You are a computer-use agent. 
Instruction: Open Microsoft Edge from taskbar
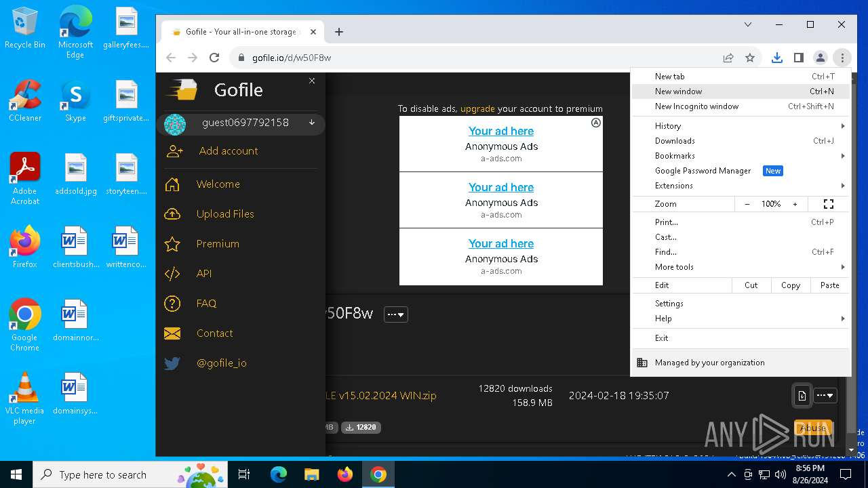279,474
